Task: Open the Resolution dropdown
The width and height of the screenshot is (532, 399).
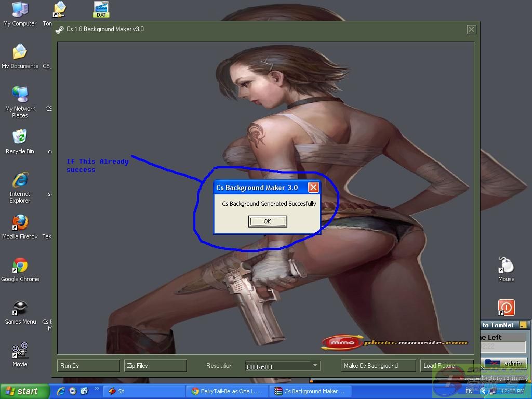Action: coord(314,366)
